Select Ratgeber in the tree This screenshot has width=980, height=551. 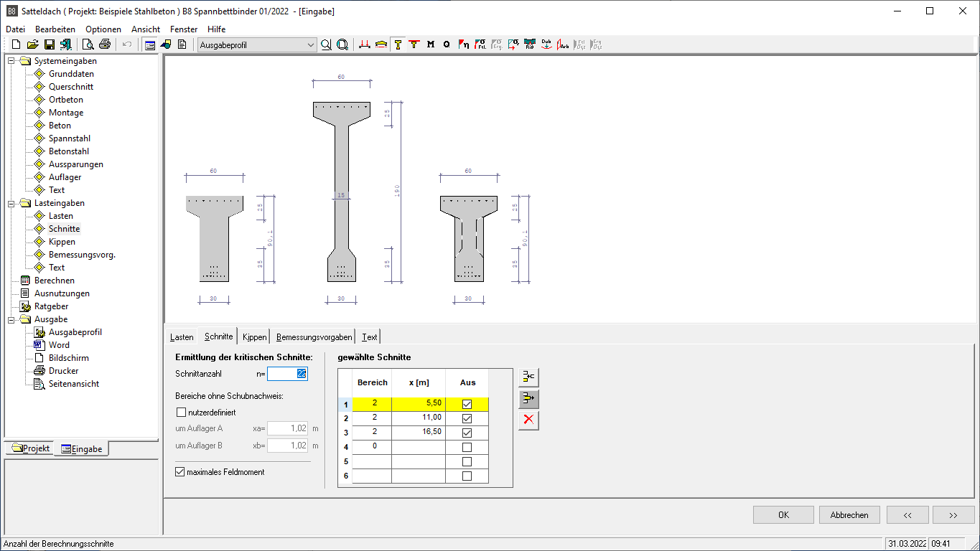(51, 306)
